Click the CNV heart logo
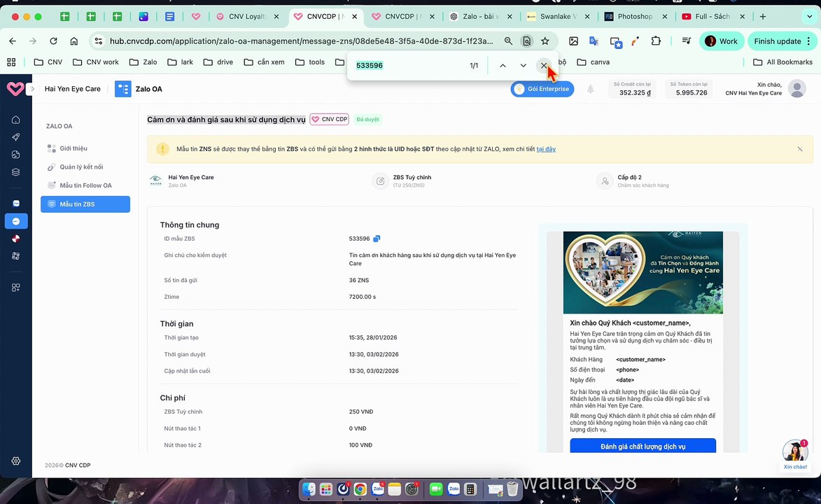This screenshot has height=504, width=821. 15,88
